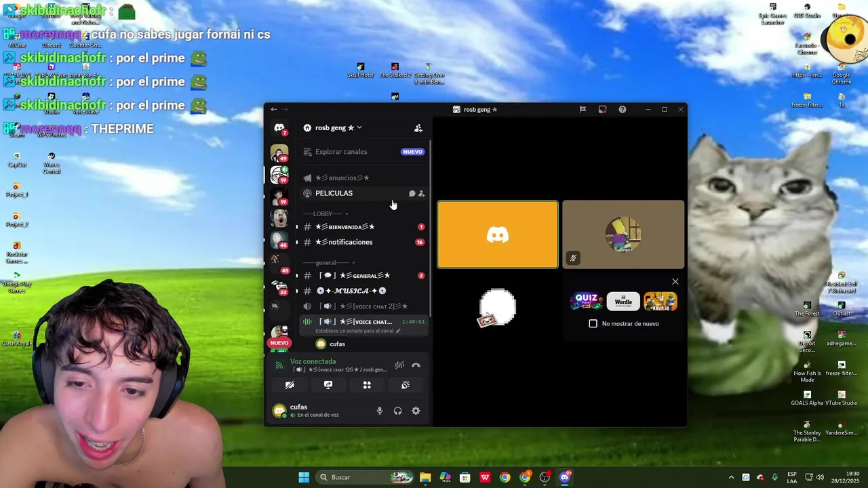The height and width of the screenshot is (488, 868).
Task: Select the brown participant video tile
Action: pyautogui.click(x=623, y=235)
